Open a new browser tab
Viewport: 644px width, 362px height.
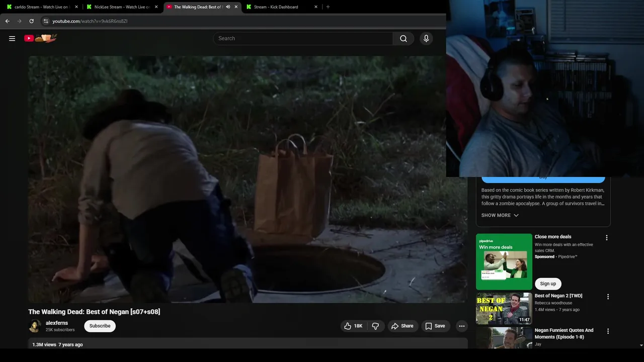tap(328, 7)
